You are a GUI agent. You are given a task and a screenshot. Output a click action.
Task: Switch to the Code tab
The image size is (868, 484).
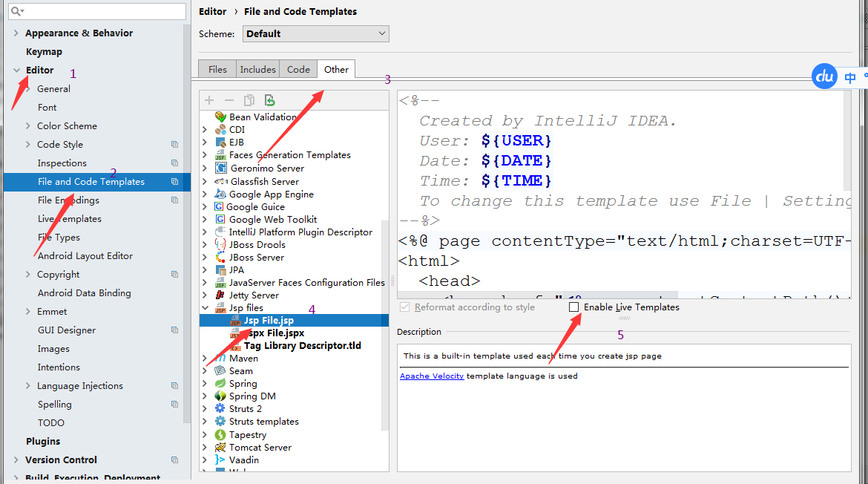(298, 69)
